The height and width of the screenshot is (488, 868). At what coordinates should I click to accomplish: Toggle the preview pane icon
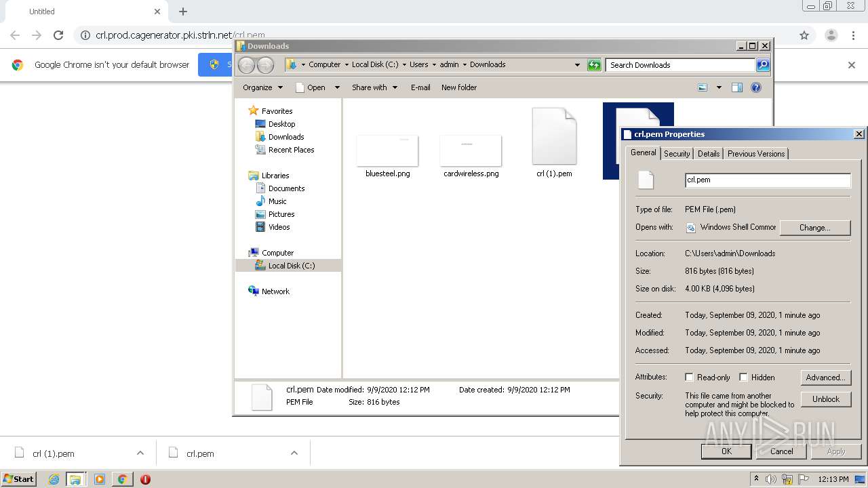tap(737, 87)
